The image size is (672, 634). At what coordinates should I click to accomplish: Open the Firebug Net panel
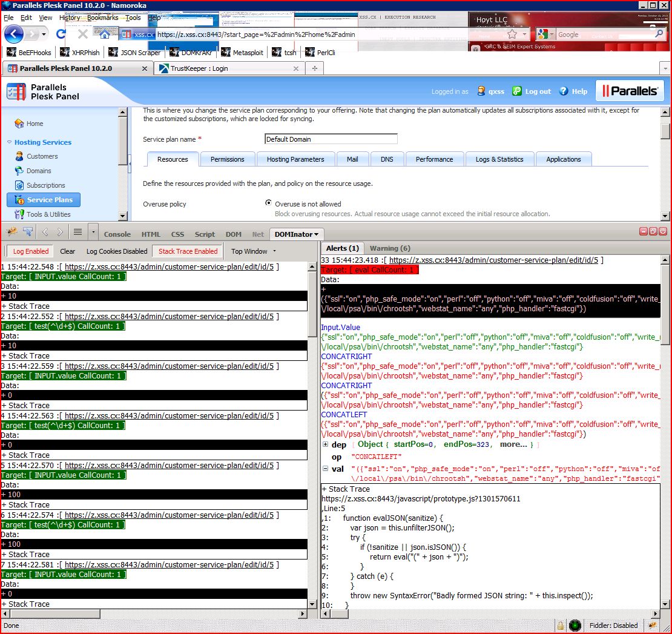click(258, 234)
